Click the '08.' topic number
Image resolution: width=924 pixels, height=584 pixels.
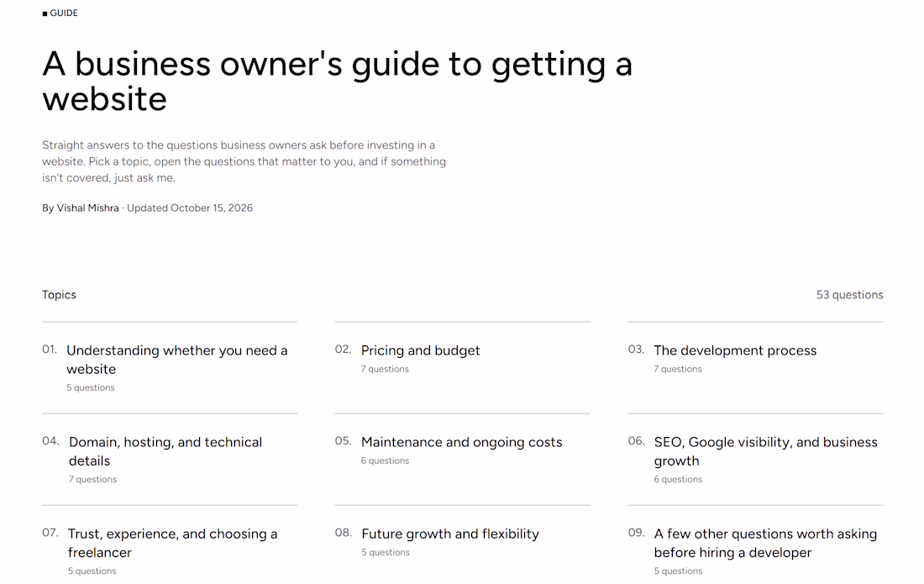[x=344, y=533]
